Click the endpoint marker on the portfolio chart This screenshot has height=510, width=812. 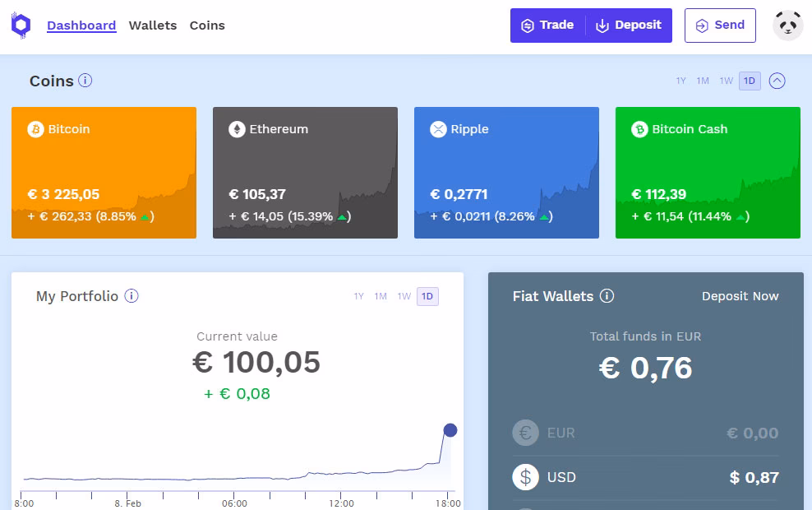[450, 429]
